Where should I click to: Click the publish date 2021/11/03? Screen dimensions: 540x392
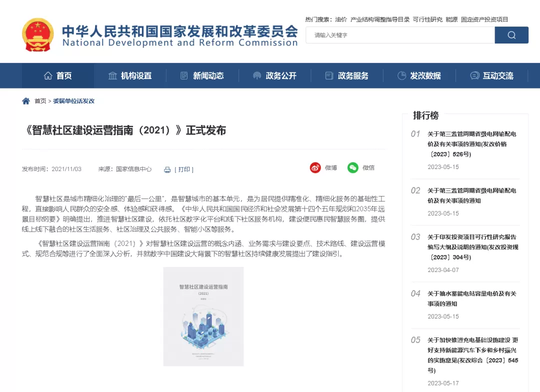point(66,169)
